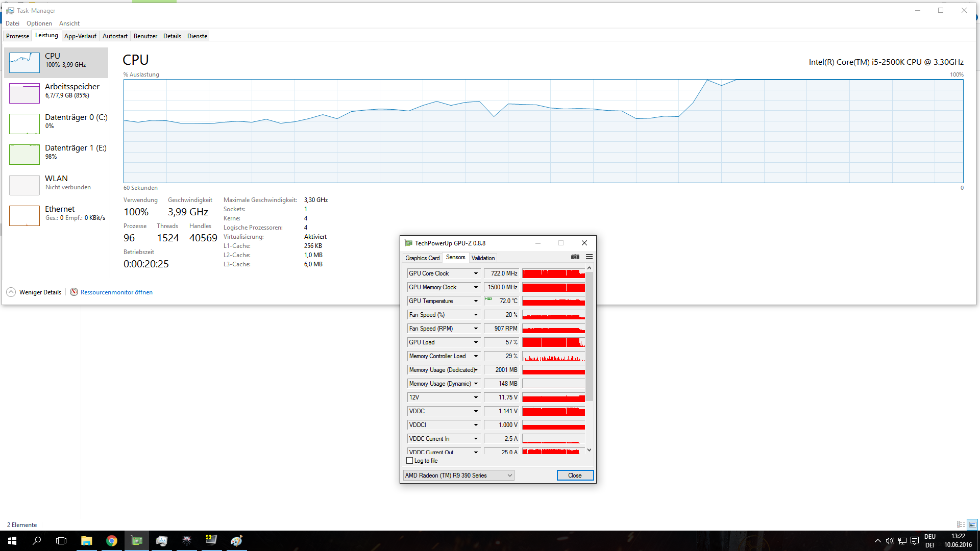Click the network tray icon

point(902,541)
